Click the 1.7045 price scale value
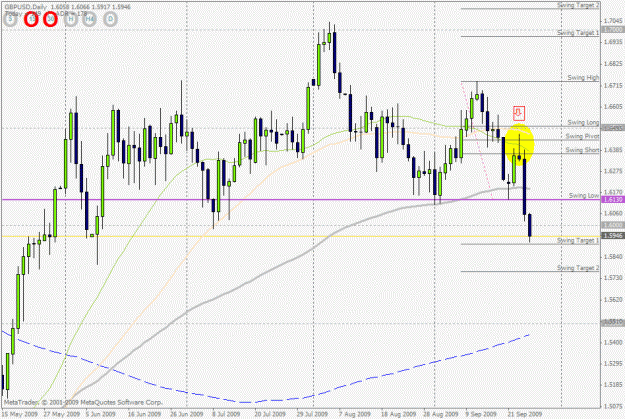 (613, 21)
